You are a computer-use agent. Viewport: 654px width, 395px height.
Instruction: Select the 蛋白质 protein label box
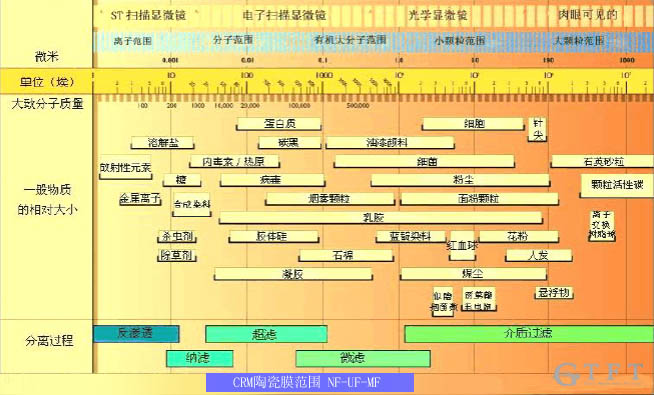279,124
